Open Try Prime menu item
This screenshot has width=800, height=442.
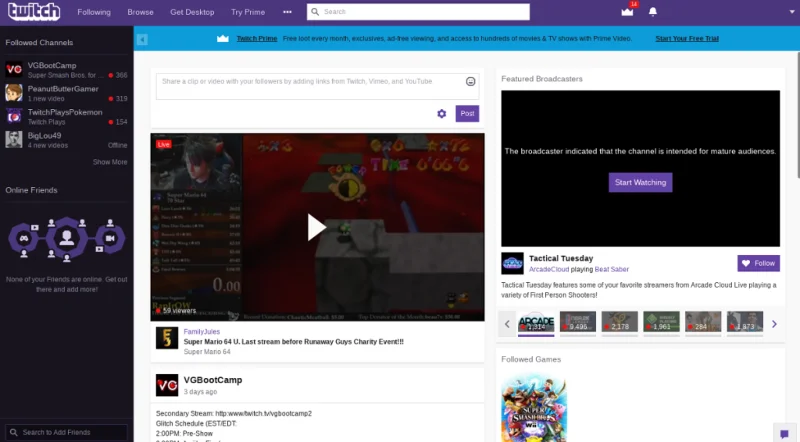point(248,12)
